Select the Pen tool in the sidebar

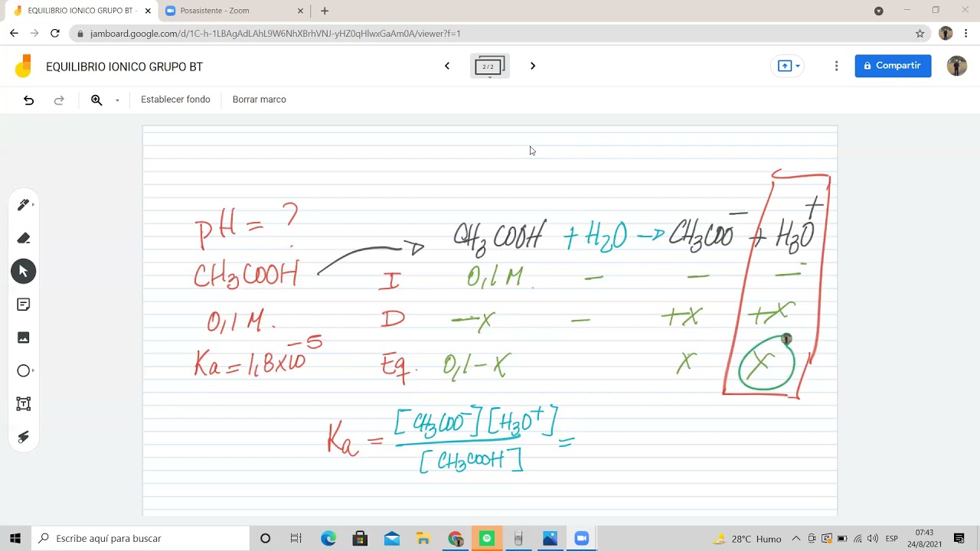pyautogui.click(x=23, y=204)
